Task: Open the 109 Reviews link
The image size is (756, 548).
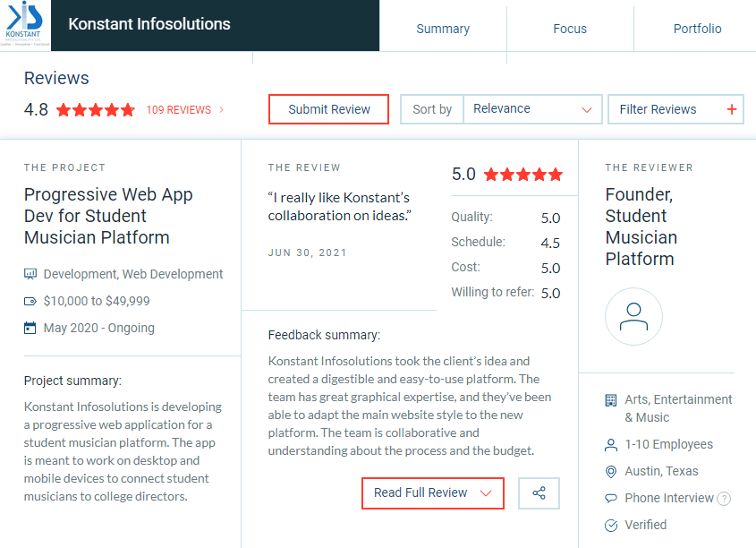Action: point(184,110)
